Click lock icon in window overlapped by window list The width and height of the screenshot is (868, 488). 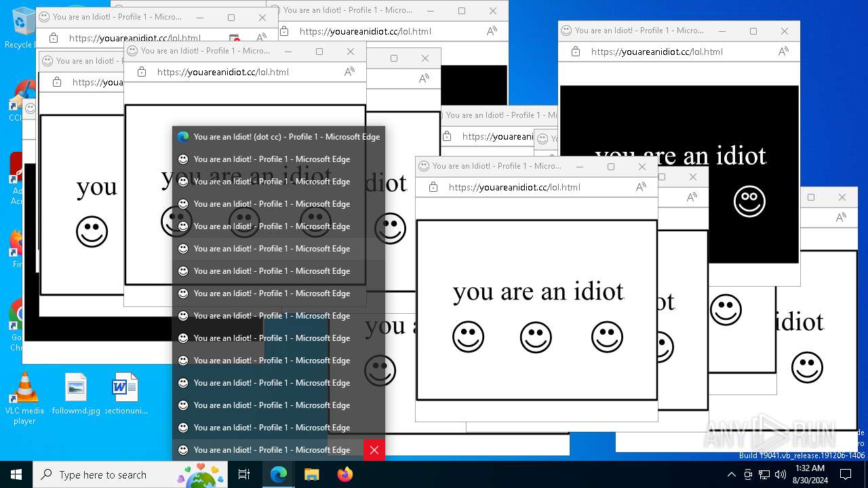142,72
